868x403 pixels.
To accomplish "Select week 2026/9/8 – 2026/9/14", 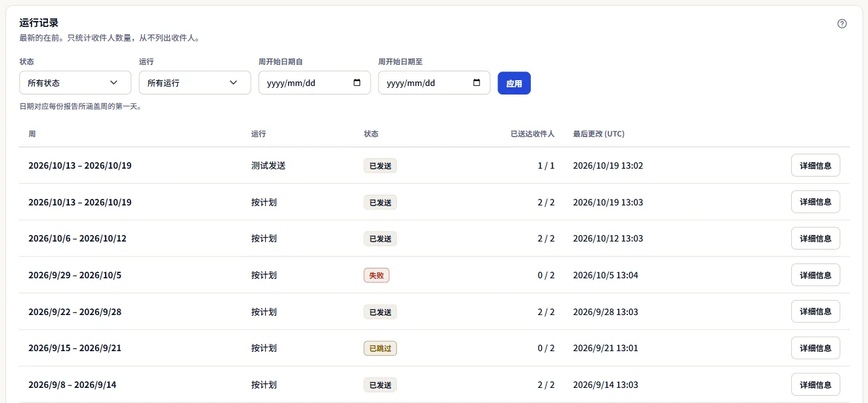I will [x=72, y=385].
